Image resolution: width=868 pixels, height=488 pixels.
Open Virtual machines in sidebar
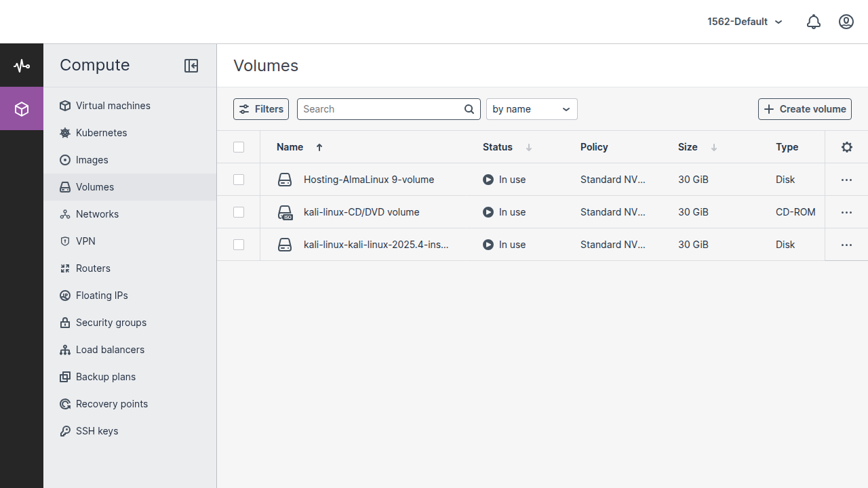(x=130, y=106)
